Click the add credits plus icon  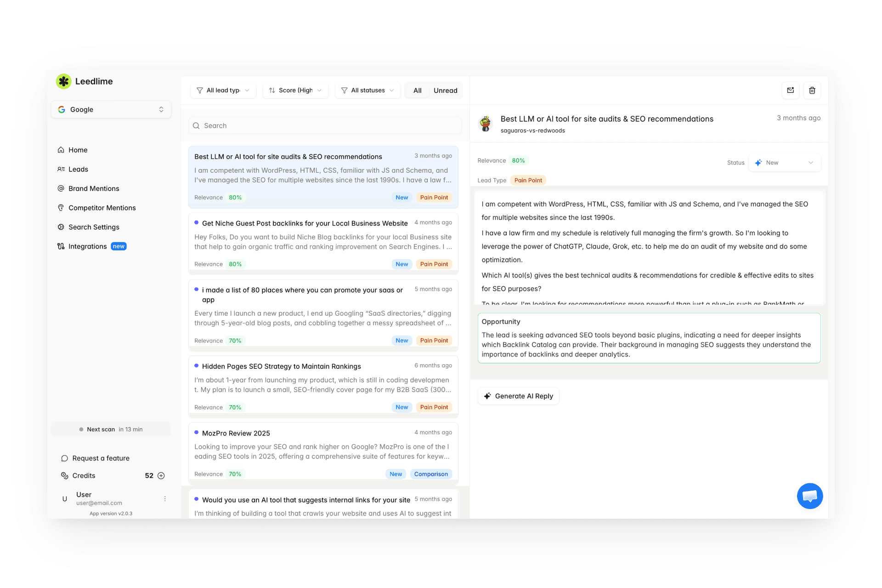(161, 475)
